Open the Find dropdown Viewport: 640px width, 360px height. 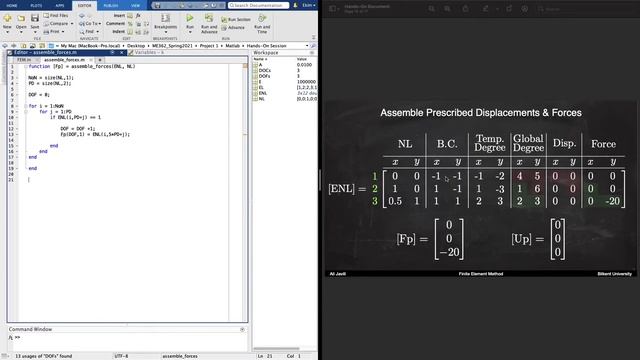click(98, 31)
